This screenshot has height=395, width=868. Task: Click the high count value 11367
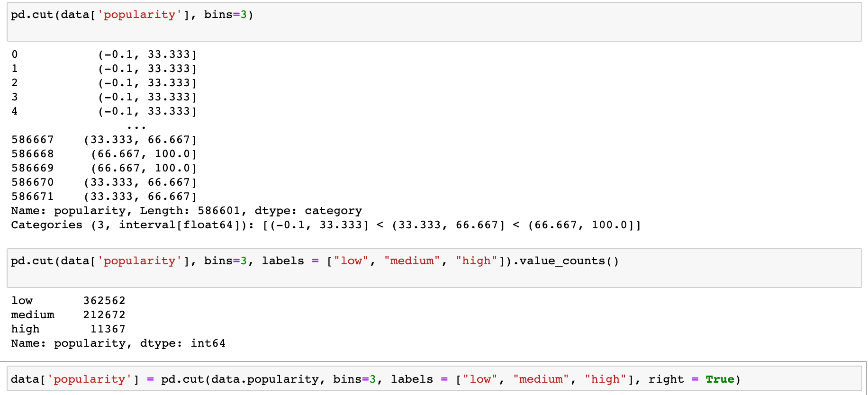pos(108,329)
